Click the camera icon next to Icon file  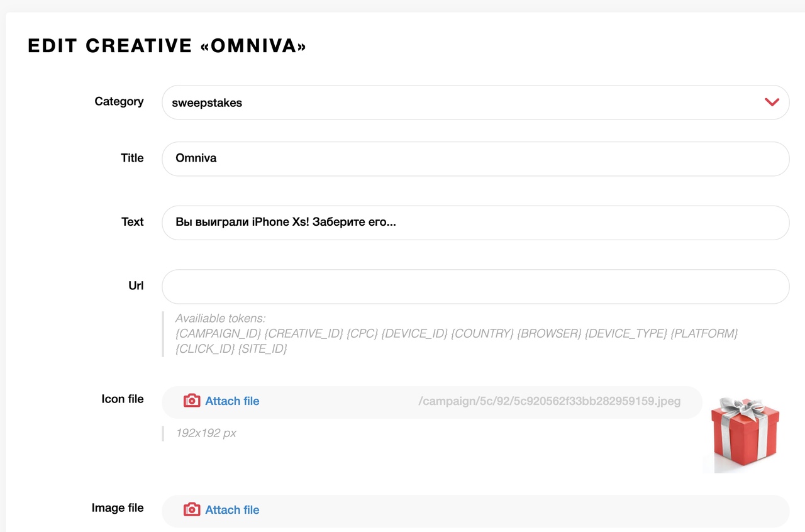click(192, 401)
